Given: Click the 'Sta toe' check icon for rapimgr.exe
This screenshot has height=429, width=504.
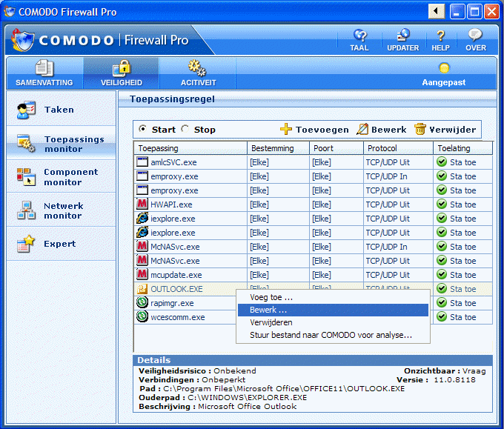Looking at the screenshot, I should pos(442,302).
